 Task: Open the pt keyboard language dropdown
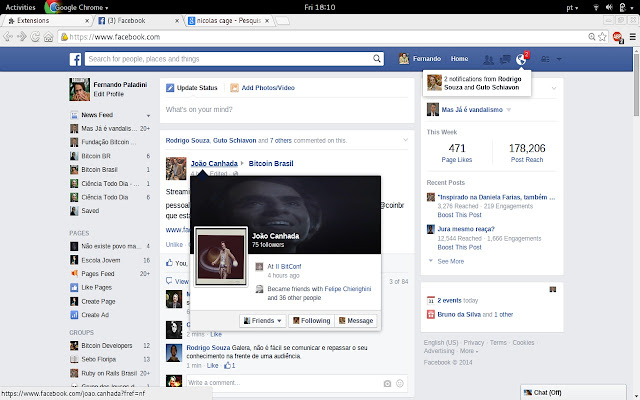(572, 7)
